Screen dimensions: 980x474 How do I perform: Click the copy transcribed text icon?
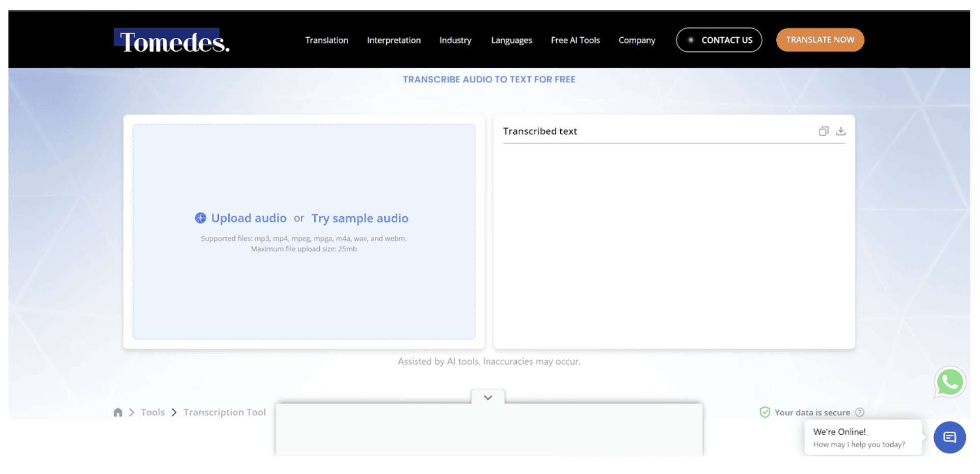tap(824, 131)
